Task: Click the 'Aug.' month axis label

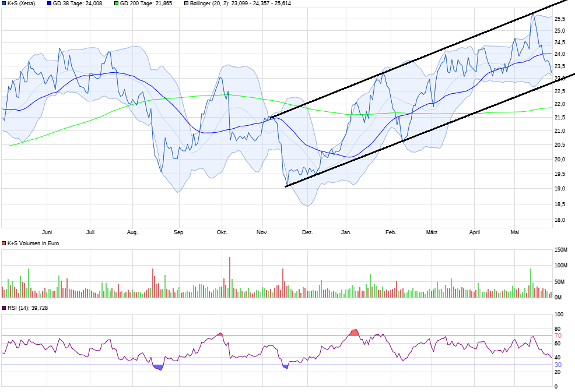Action: point(132,232)
